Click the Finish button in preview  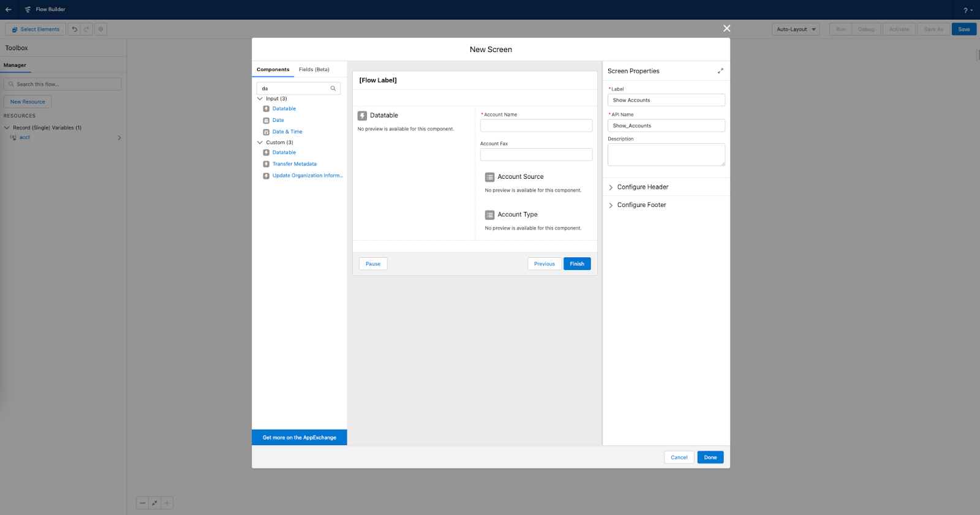point(577,264)
